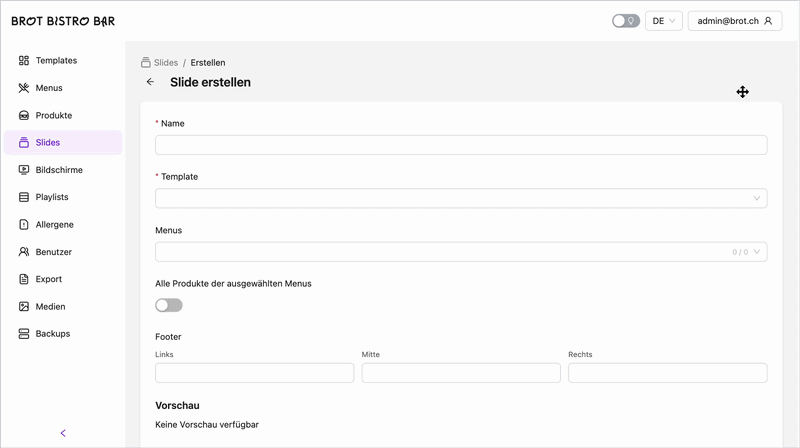The image size is (800, 448).
Task: Click the Slide erstellen page title
Action: tap(210, 82)
